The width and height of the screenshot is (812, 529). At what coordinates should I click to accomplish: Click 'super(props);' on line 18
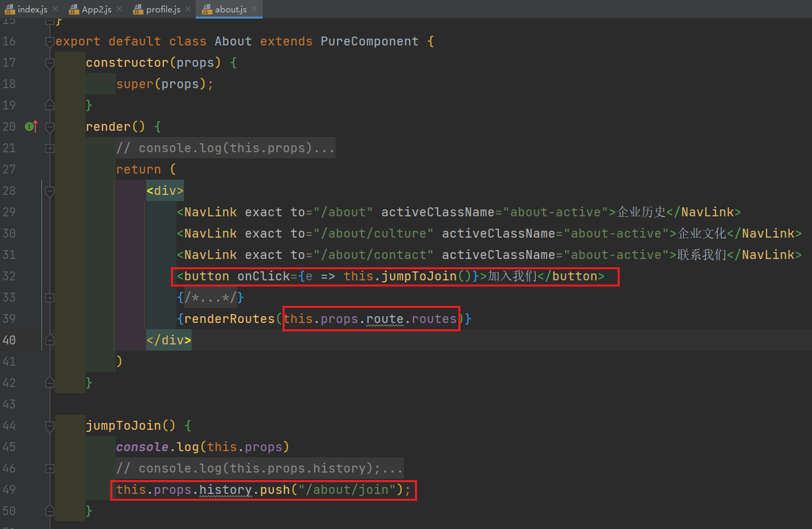[x=165, y=84]
